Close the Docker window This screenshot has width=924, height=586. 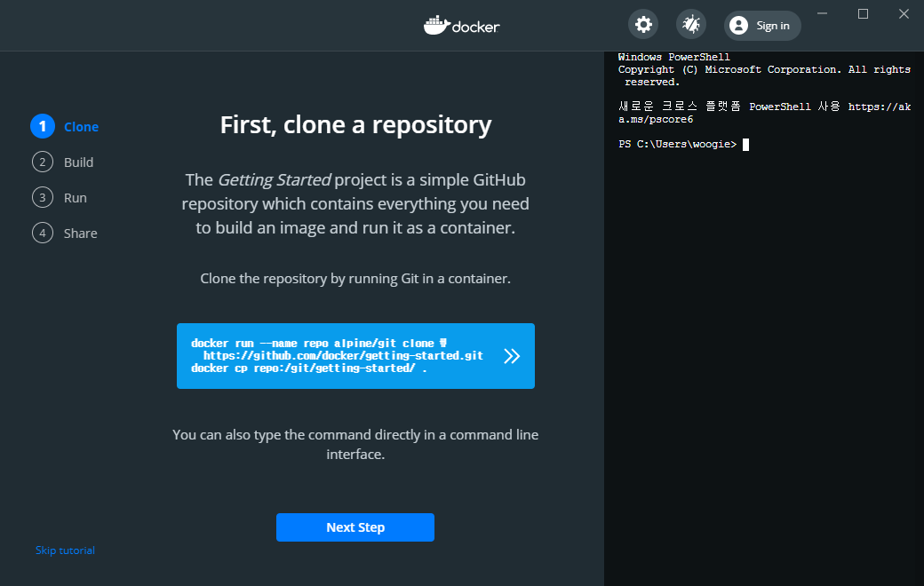click(x=904, y=13)
